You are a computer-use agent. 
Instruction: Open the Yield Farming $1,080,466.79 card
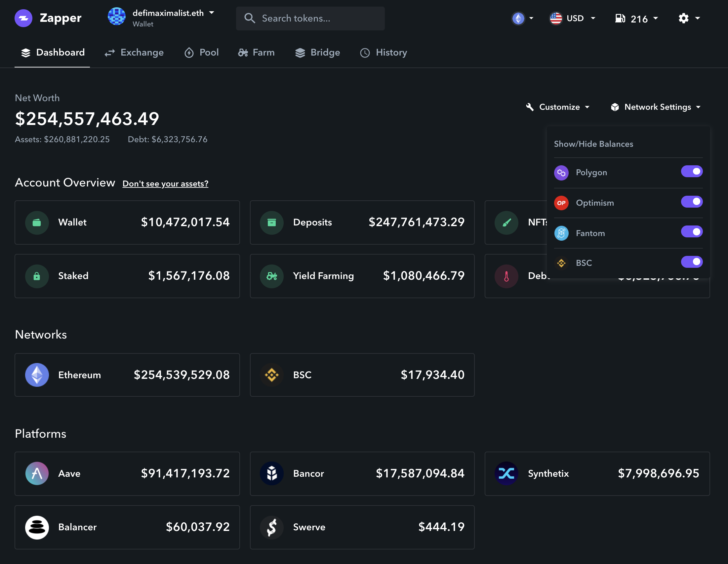tap(362, 276)
